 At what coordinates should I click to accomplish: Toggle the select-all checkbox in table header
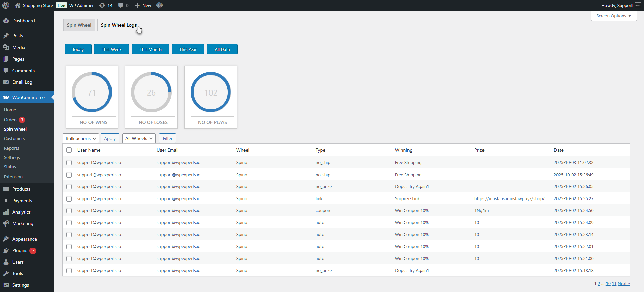click(x=69, y=150)
